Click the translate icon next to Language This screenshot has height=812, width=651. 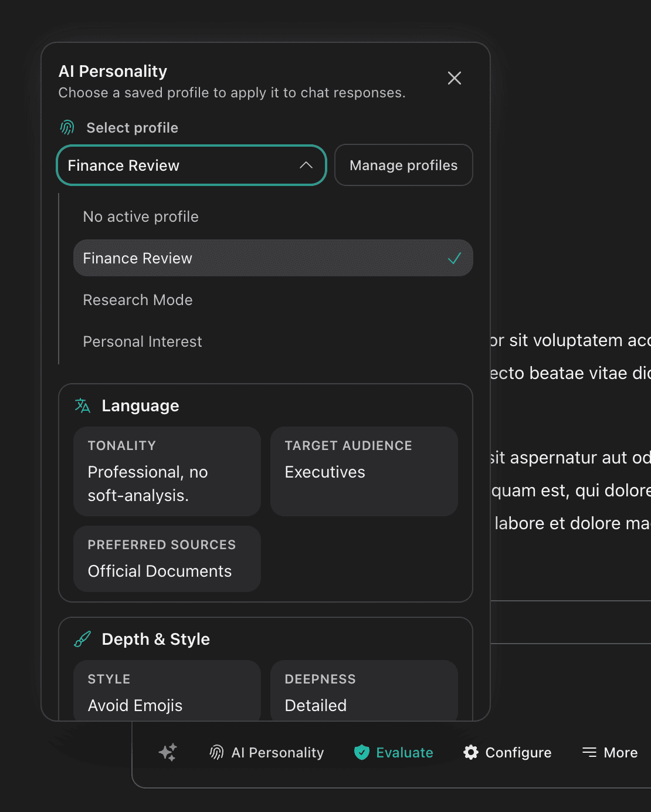click(83, 405)
